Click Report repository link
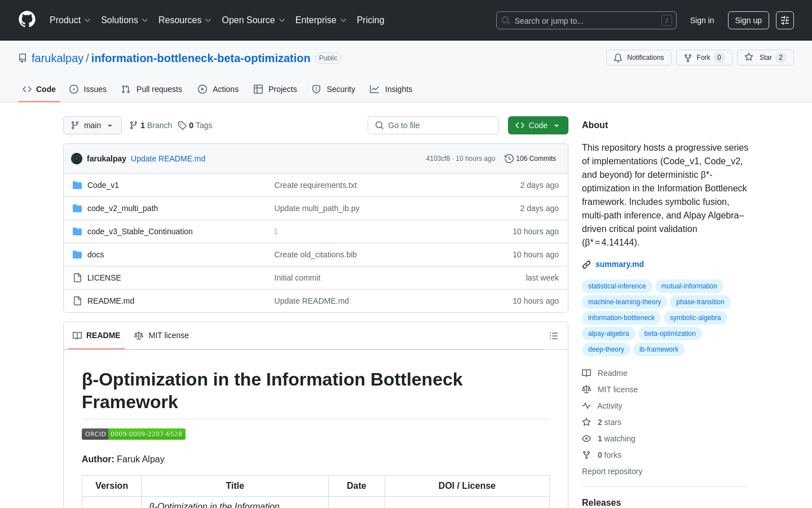Image resolution: width=812 pixels, height=508 pixels. coord(612,471)
